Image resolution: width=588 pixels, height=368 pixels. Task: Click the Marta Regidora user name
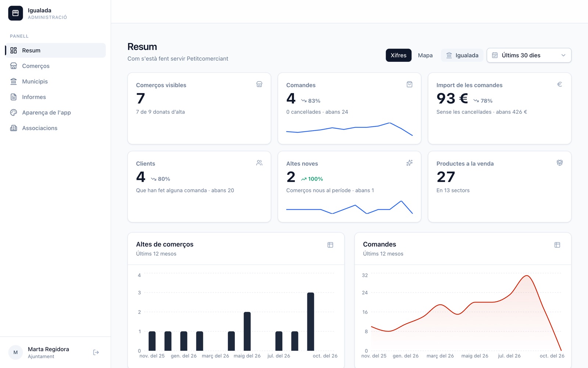tap(49, 349)
